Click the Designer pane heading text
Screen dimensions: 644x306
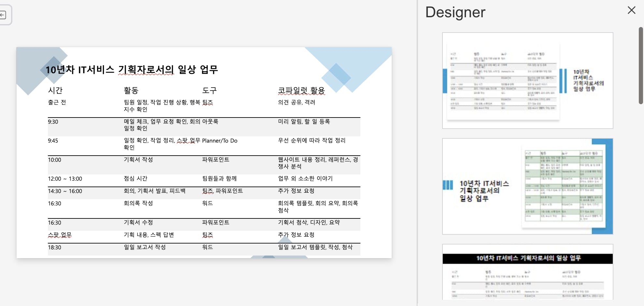pyautogui.click(x=455, y=12)
